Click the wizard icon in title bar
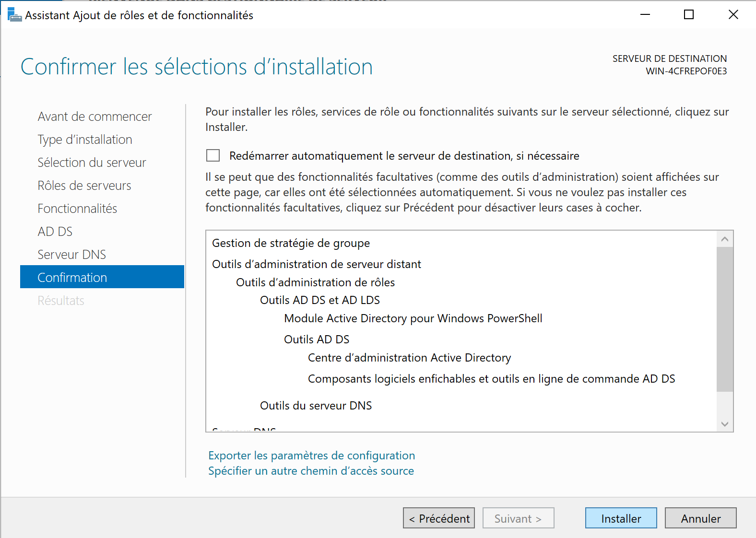This screenshot has height=538, width=756. click(14, 15)
